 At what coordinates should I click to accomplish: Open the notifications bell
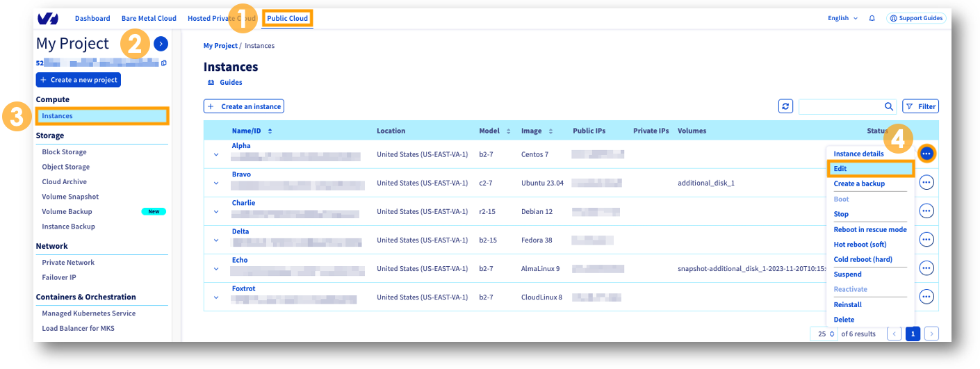(x=872, y=18)
